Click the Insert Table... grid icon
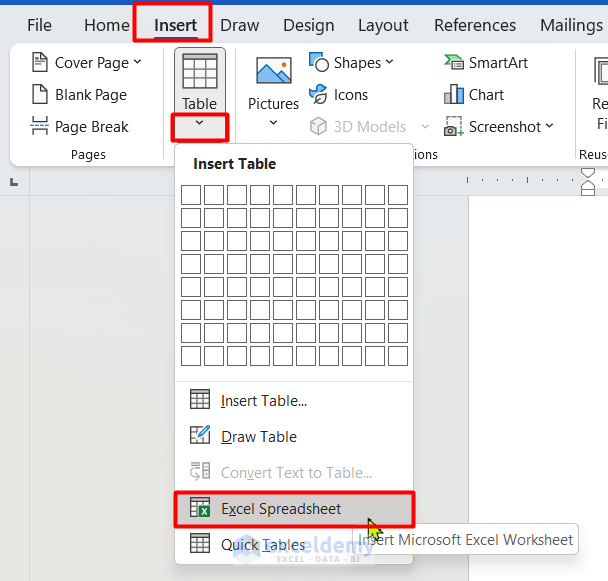This screenshot has height=581, width=608. point(200,399)
